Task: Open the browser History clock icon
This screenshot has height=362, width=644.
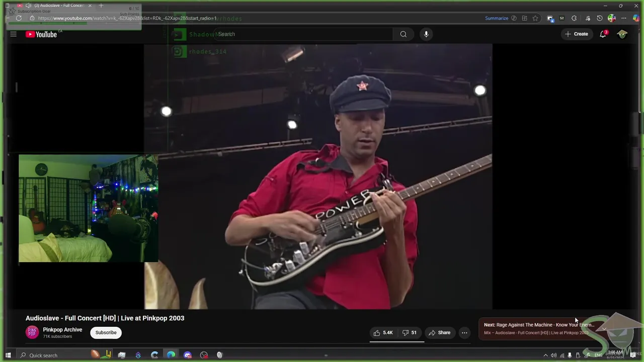Action: [x=600, y=18]
